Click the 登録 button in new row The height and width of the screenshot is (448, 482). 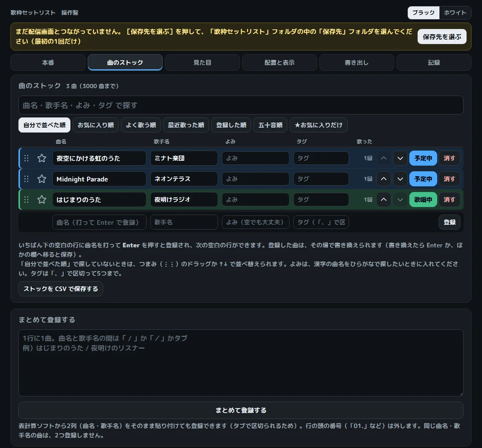[x=450, y=222]
